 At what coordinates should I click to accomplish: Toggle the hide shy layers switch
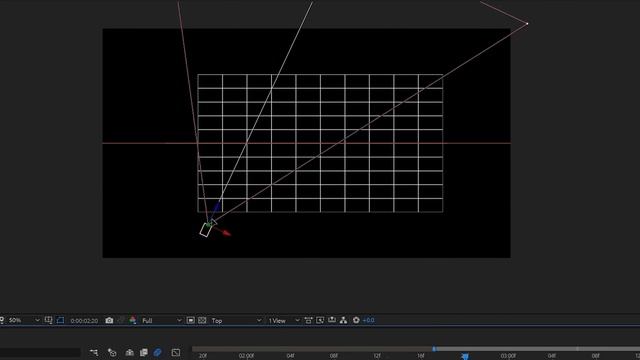click(x=130, y=352)
